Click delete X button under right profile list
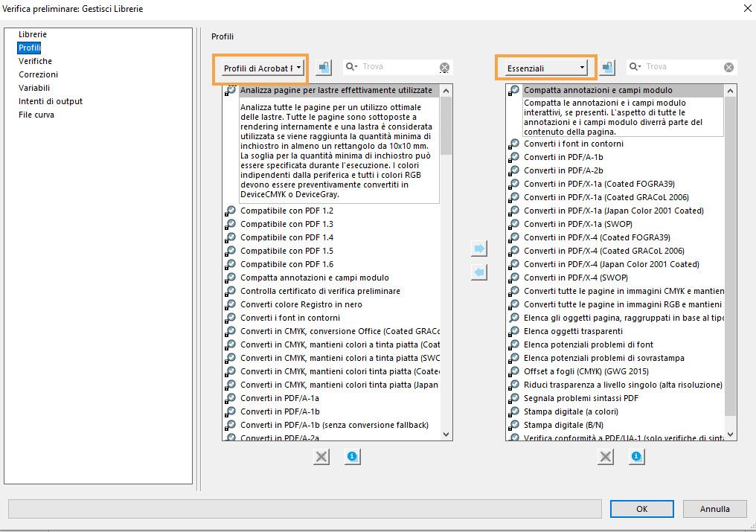Screen dimensions: 756x532 (x=606, y=456)
